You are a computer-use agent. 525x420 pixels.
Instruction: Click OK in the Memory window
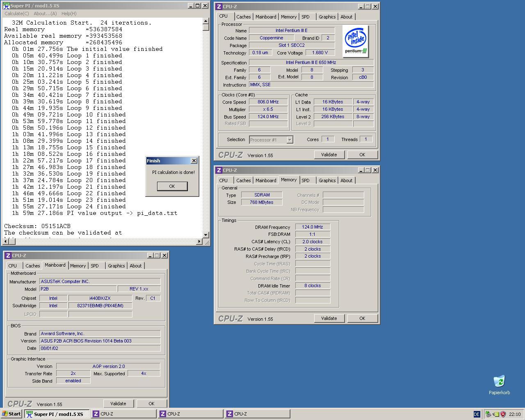click(x=362, y=318)
